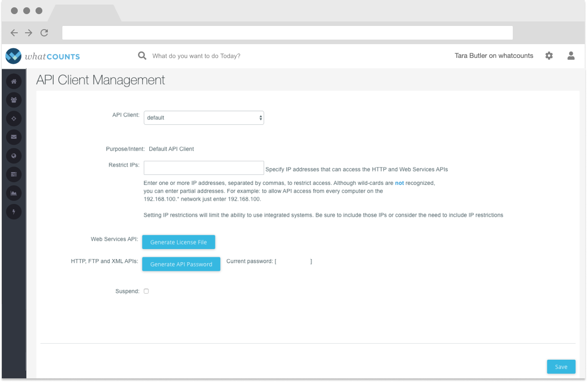This screenshot has height=392, width=587.
Task: Click the Generate License File button
Action: coord(179,242)
